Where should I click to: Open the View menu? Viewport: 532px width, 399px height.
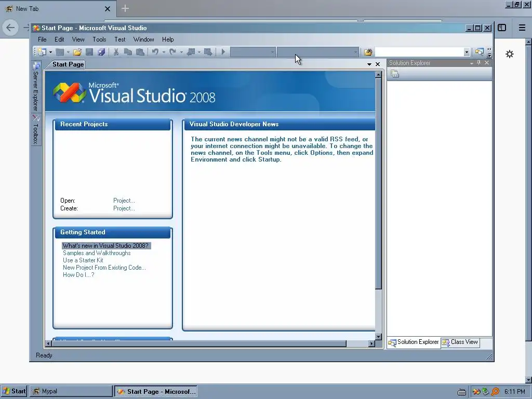tap(78, 39)
